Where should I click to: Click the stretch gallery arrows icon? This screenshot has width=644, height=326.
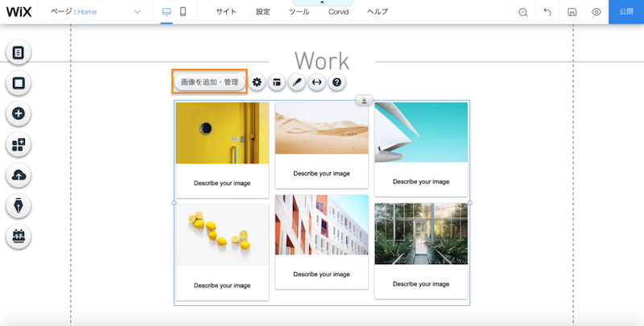[316, 83]
